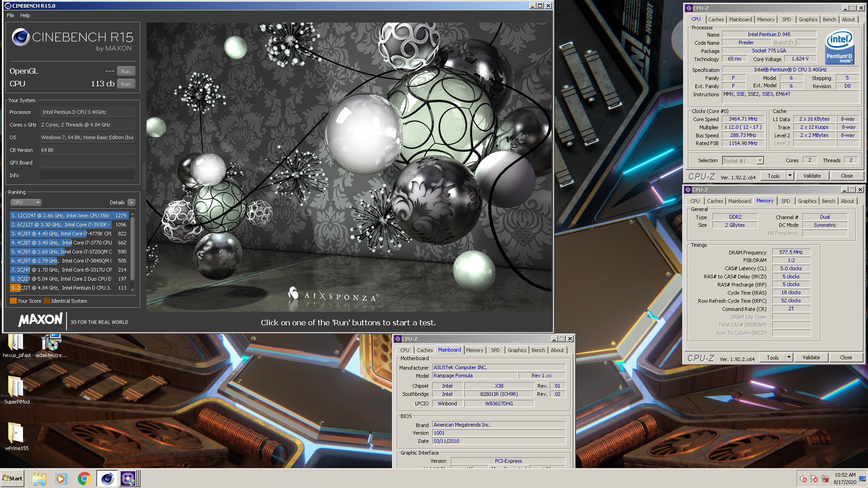Click the Intel Pentium D logo in CPU-Z

coord(840,47)
